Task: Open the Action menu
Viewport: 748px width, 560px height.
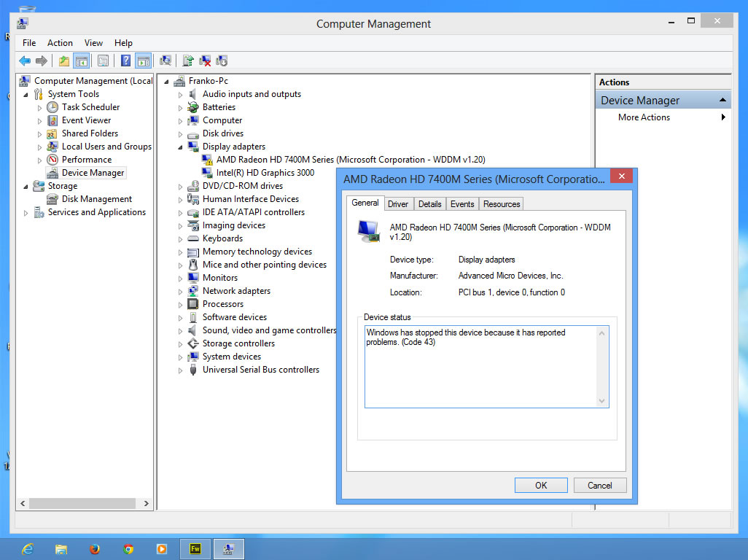Action: tap(60, 43)
